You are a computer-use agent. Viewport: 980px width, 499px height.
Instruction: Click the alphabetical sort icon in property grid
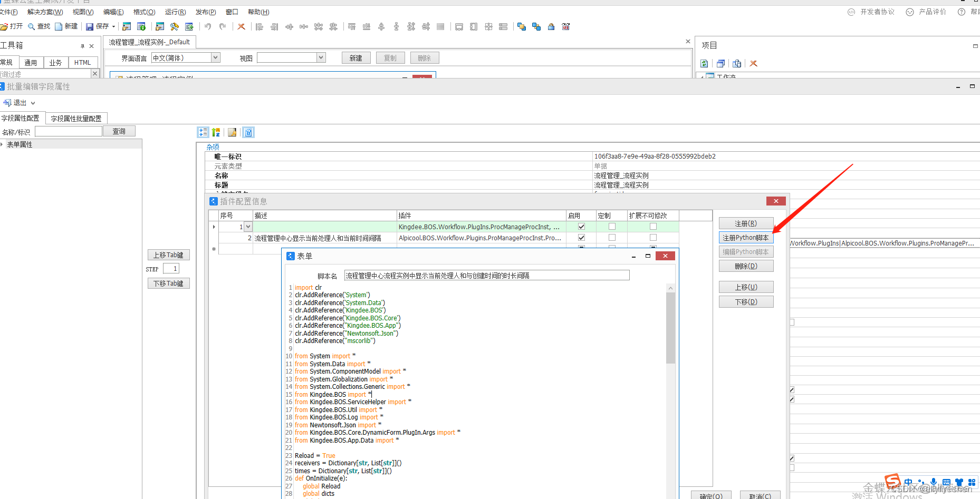point(216,132)
